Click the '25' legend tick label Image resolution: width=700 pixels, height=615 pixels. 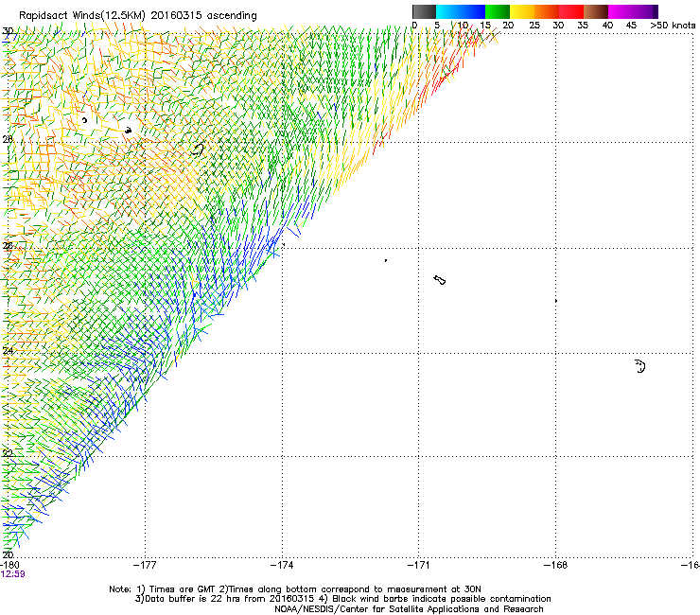pos(534,26)
